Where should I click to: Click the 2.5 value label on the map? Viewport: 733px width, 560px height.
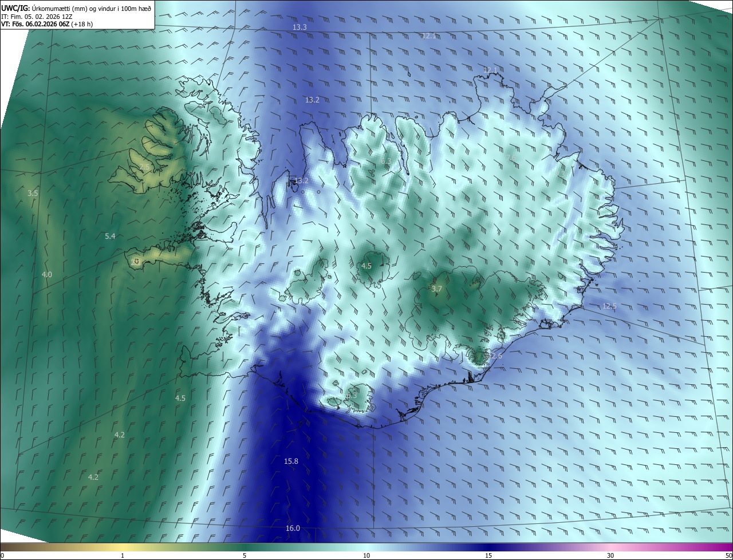pos(144,167)
